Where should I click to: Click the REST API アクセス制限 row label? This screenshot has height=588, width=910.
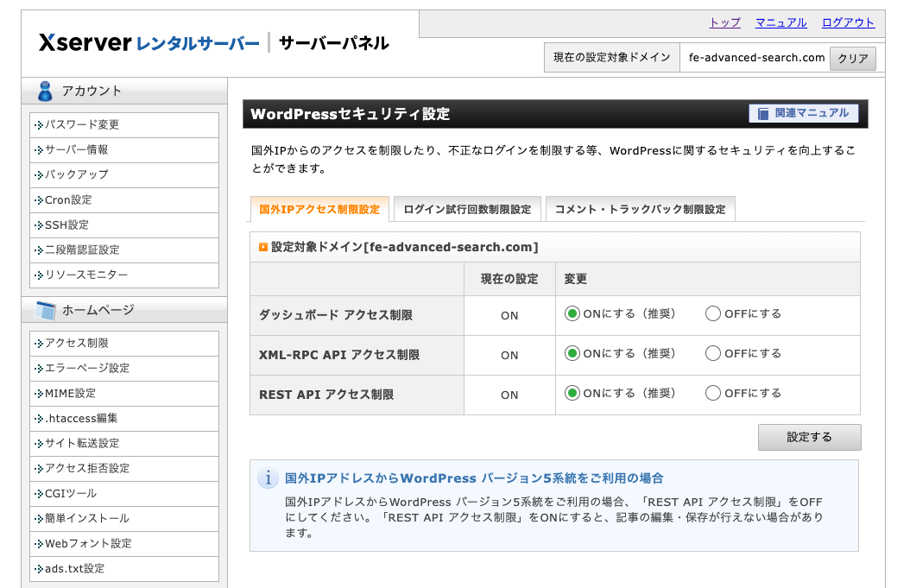point(326,395)
